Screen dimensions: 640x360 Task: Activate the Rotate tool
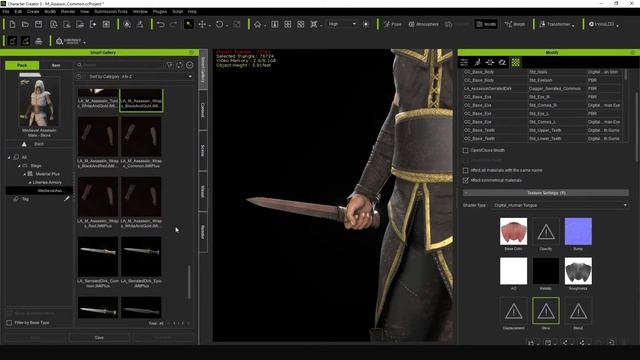pyautogui.click(x=220, y=24)
